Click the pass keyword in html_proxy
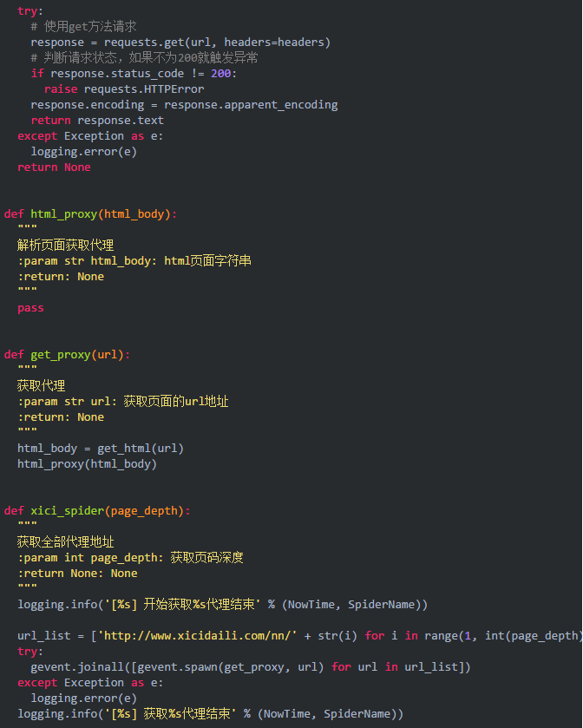Screen dimensions: 583x728 tap(30, 308)
